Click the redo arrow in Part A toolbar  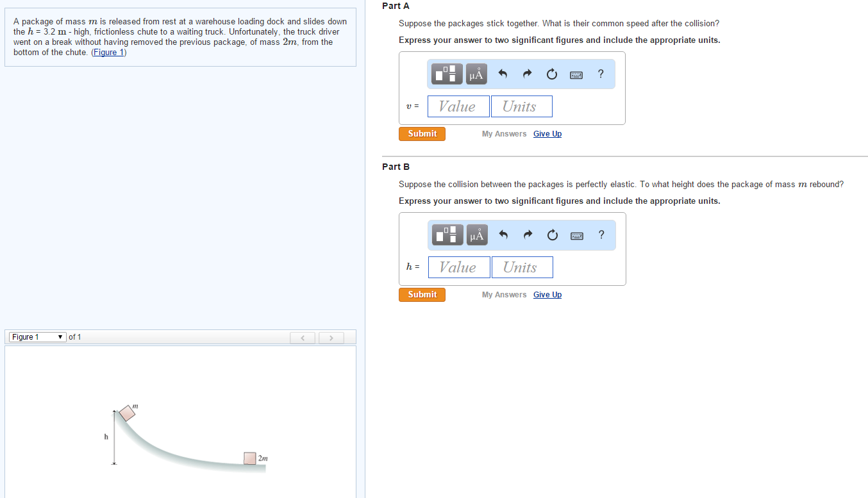point(526,74)
